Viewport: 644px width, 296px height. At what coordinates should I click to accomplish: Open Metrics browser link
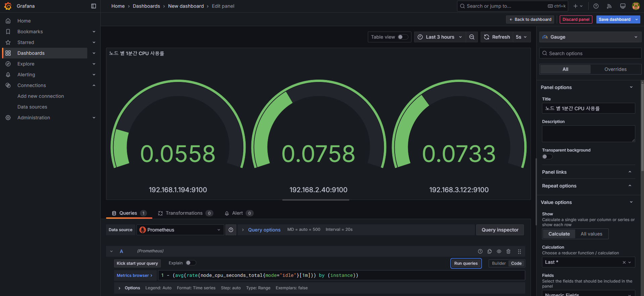coord(135,276)
